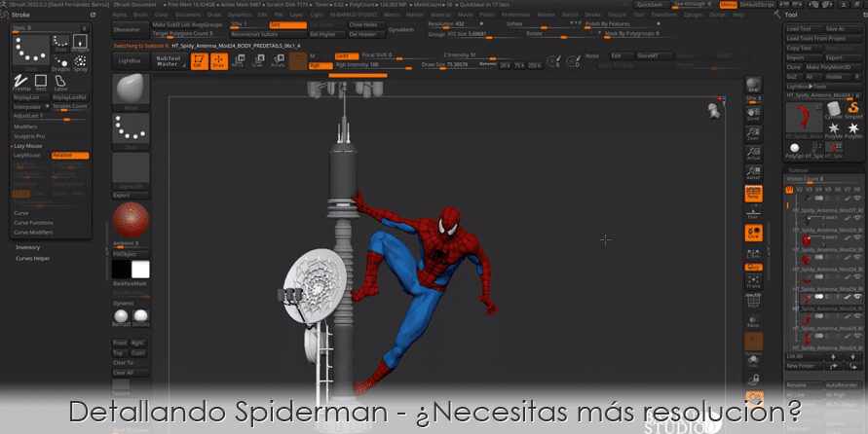The width and height of the screenshot is (868, 434).
Task: Expand the Curve Functions section
Action: [x=33, y=222]
